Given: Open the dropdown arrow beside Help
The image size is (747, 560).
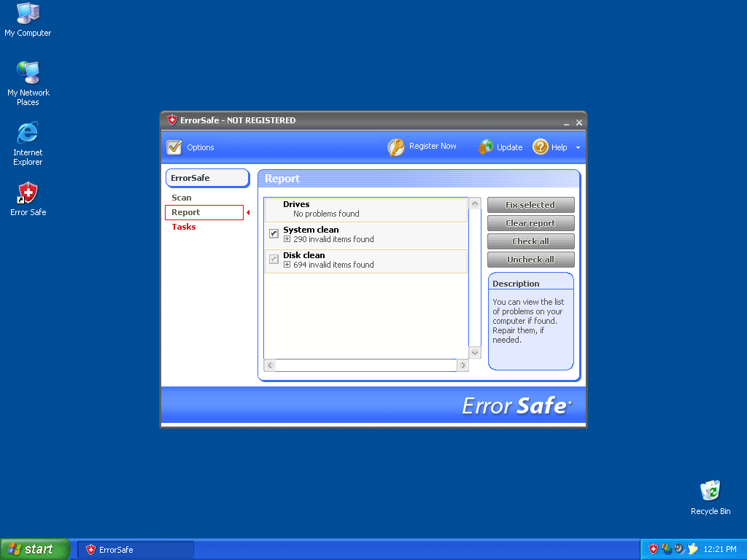Looking at the screenshot, I should click(578, 148).
